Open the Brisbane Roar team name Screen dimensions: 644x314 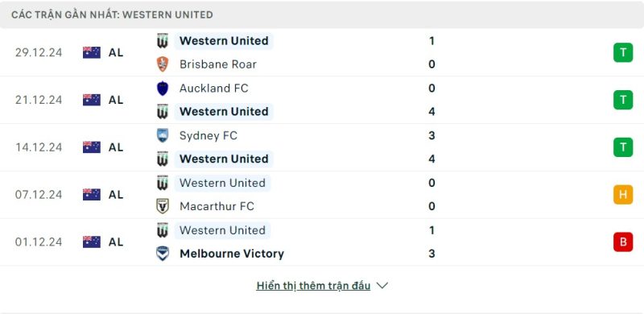(x=218, y=64)
